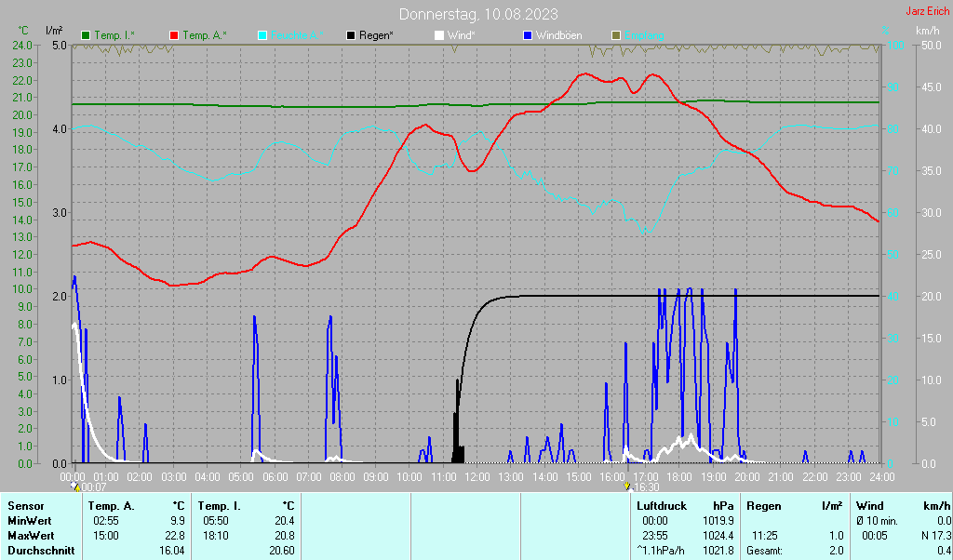Click the '°C' unit label above the left axis
The height and width of the screenshot is (560, 953).
[23, 31]
